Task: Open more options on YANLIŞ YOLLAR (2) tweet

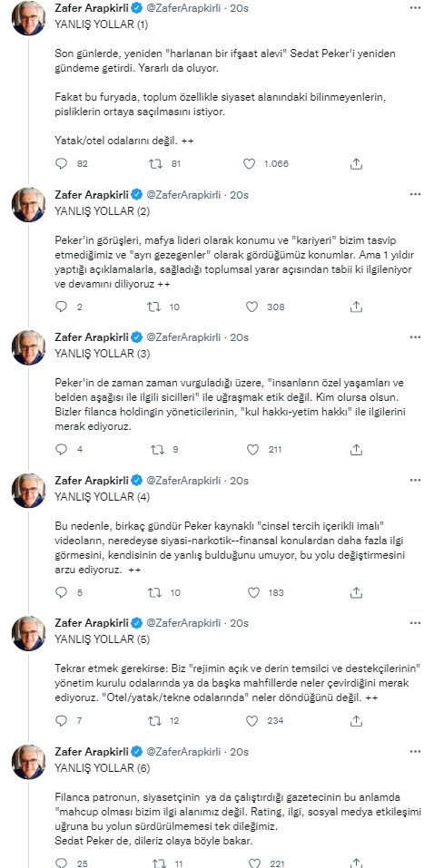Action: (x=415, y=194)
